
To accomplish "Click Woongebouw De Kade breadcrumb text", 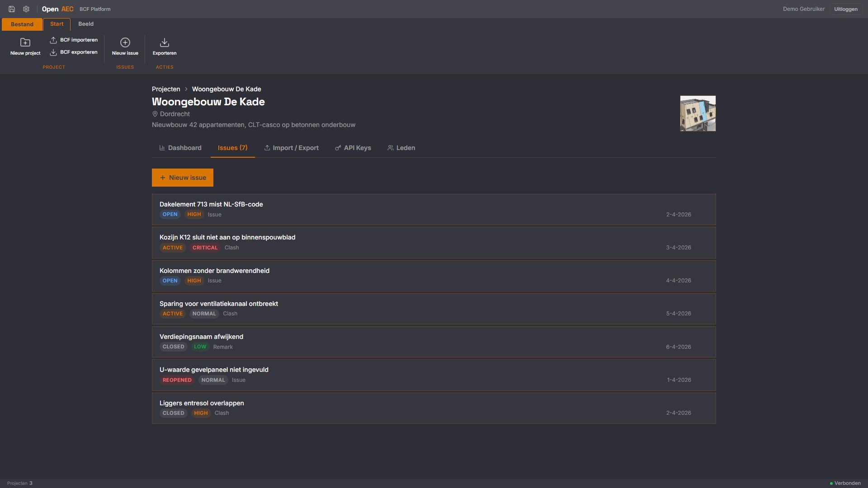I will [226, 89].
